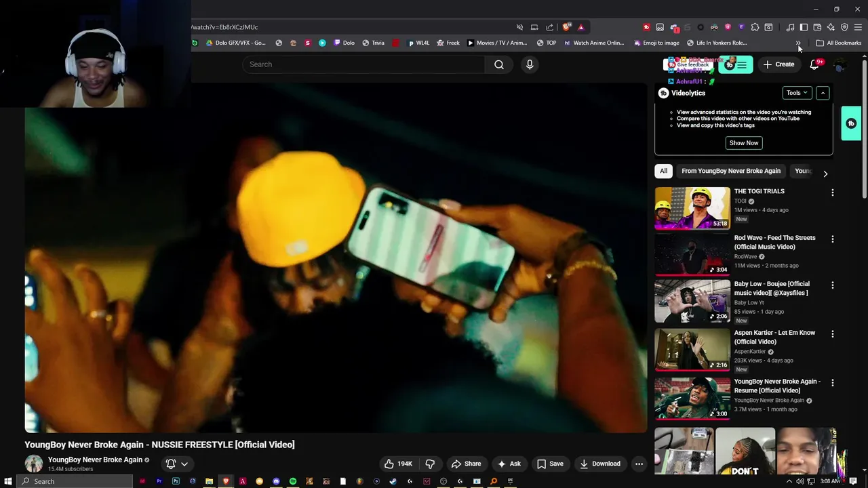Click Videolytics teal side tab icon
Screen dimensions: 868x488
pos(851,123)
